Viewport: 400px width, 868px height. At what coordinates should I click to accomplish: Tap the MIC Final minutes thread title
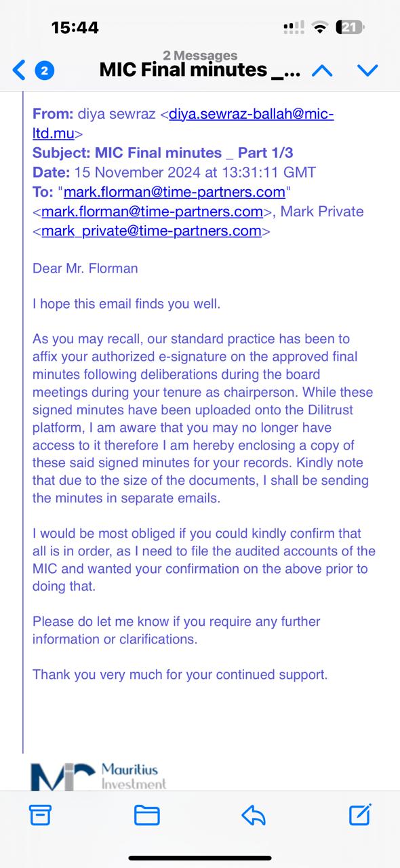click(199, 69)
